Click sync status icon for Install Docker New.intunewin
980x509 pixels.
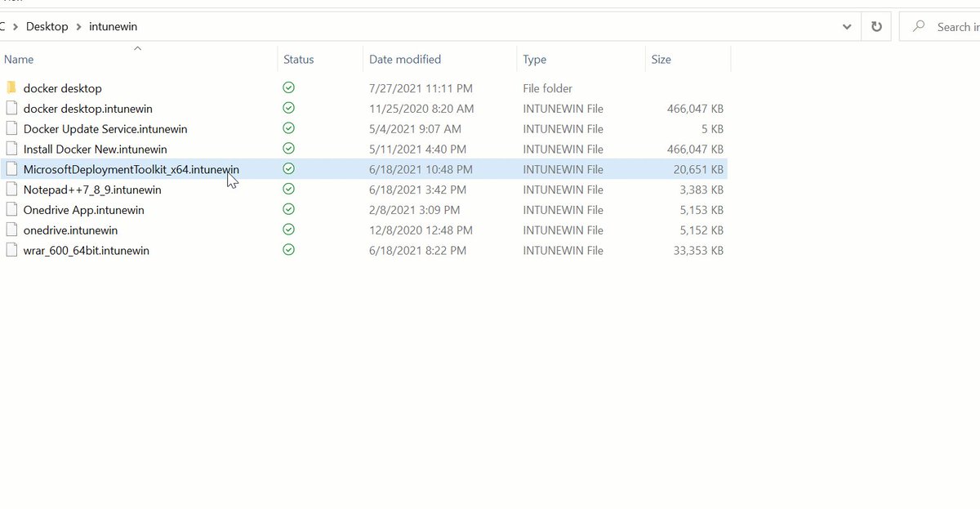(x=288, y=149)
